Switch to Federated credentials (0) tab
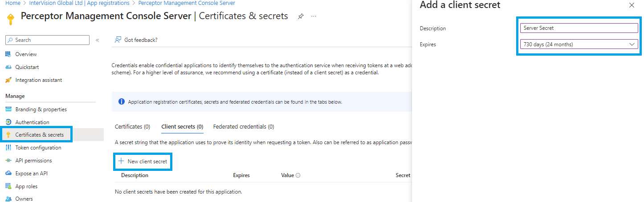 click(244, 127)
